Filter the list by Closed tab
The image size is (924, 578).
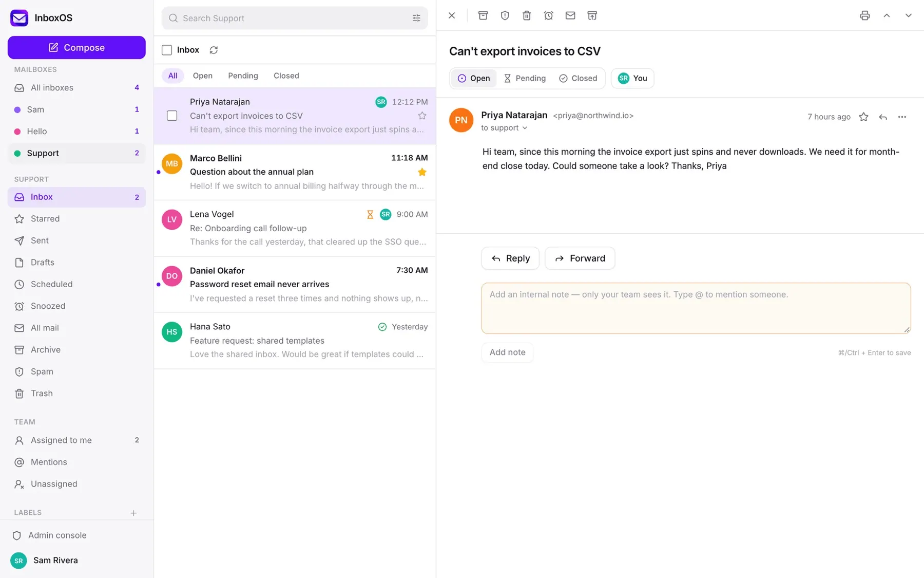pyautogui.click(x=286, y=76)
